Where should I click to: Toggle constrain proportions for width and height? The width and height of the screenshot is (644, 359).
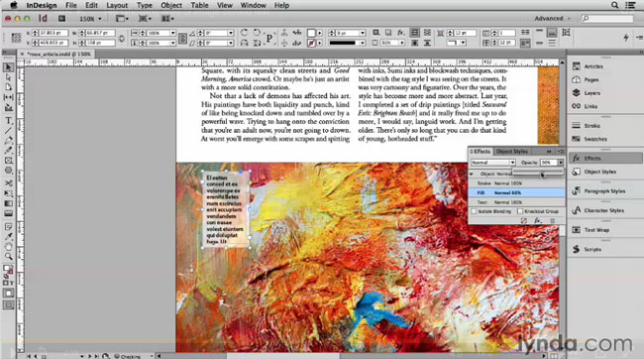click(122, 38)
